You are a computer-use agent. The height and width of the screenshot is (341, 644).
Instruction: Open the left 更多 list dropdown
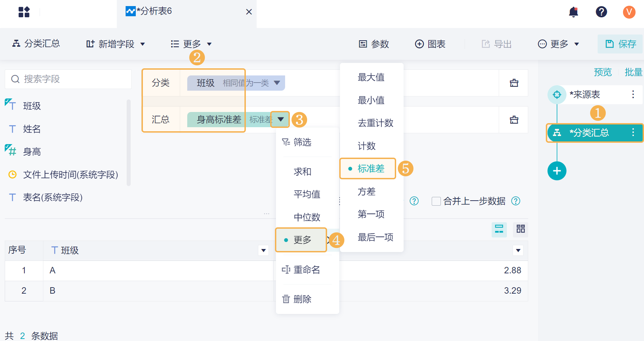(x=191, y=44)
